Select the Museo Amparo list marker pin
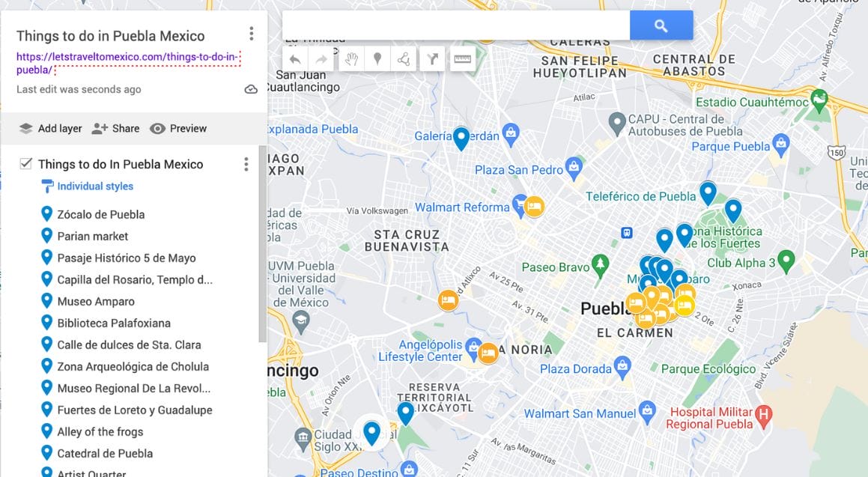This screenshot has height=477, width=868. 46,301
